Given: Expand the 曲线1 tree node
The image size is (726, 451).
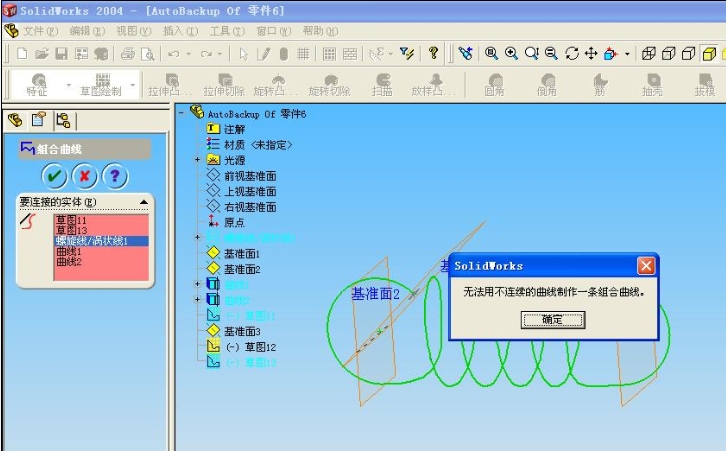Looking at the screenshot, I should 197,284.
